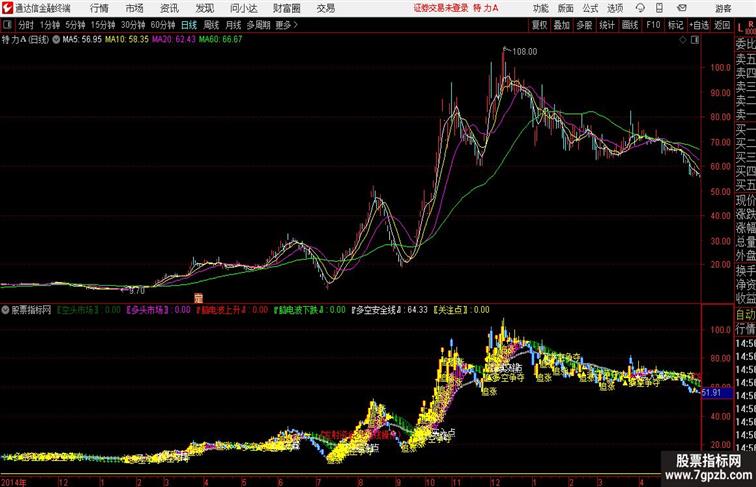Open the 公式 formula menu

[x=590, y=8]
